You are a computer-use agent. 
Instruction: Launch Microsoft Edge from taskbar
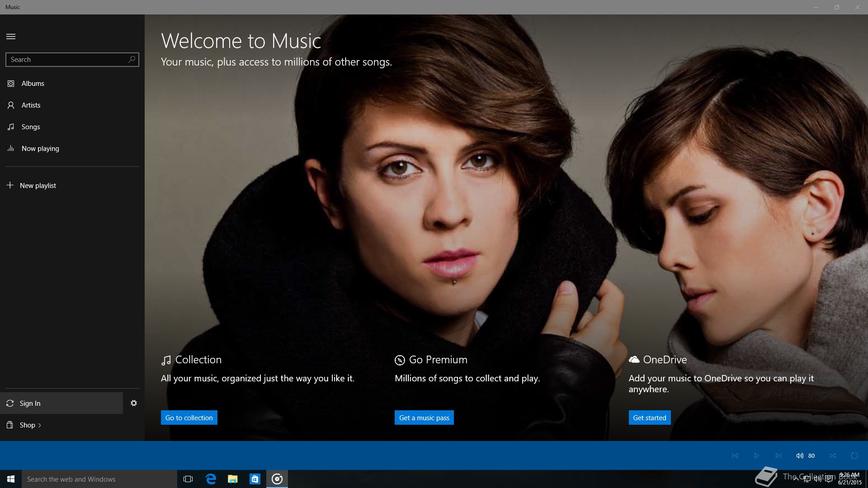coord(211,479)
